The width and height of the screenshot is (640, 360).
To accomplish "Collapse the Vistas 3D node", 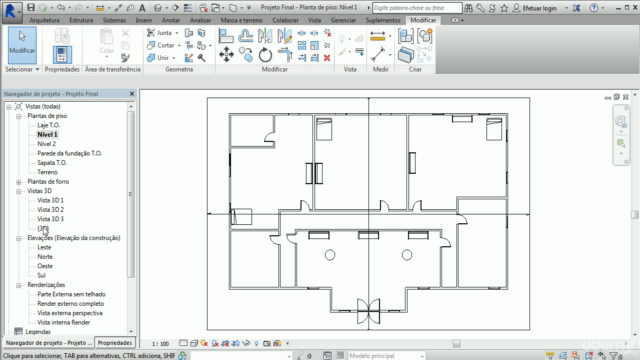I will coord(19,191).
